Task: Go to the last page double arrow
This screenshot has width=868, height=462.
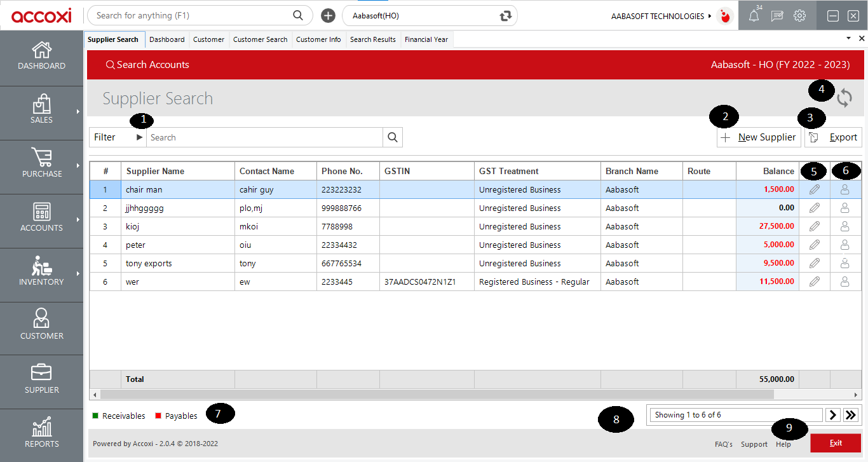Action: coord(851,415)
